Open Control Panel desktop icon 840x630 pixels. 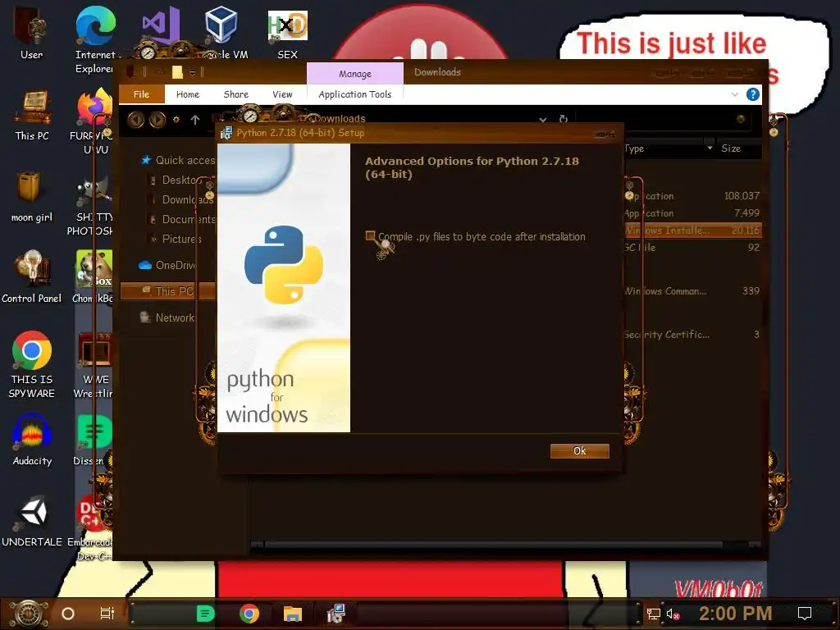(x=32, y=277)
